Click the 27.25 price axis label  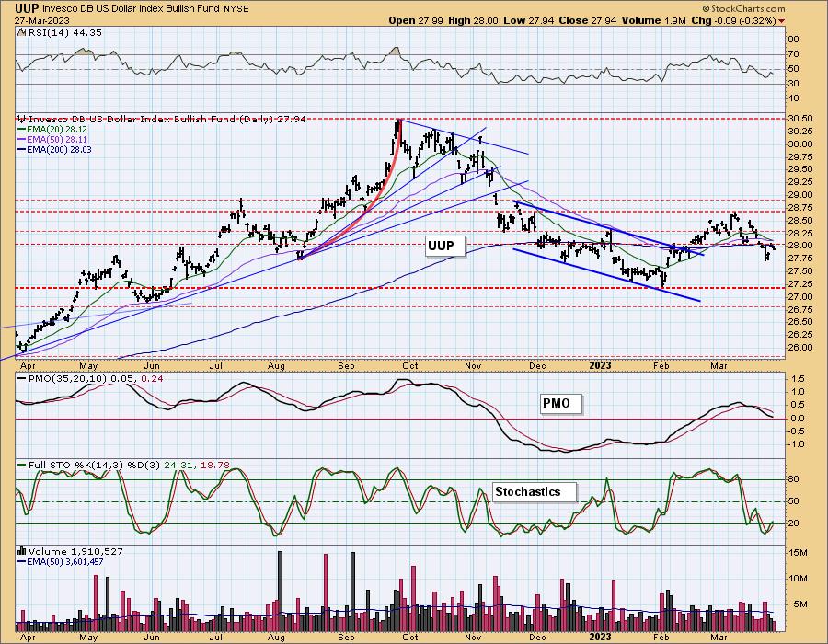point(800,284)
